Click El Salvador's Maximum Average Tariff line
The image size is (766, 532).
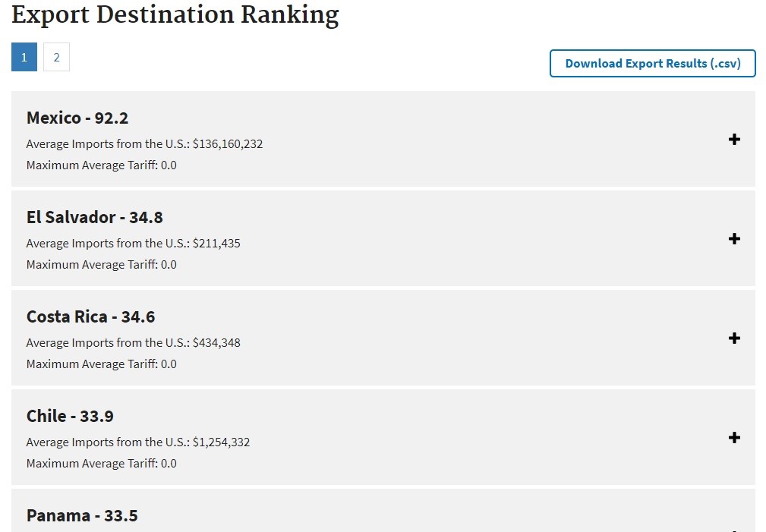point(102,265)
